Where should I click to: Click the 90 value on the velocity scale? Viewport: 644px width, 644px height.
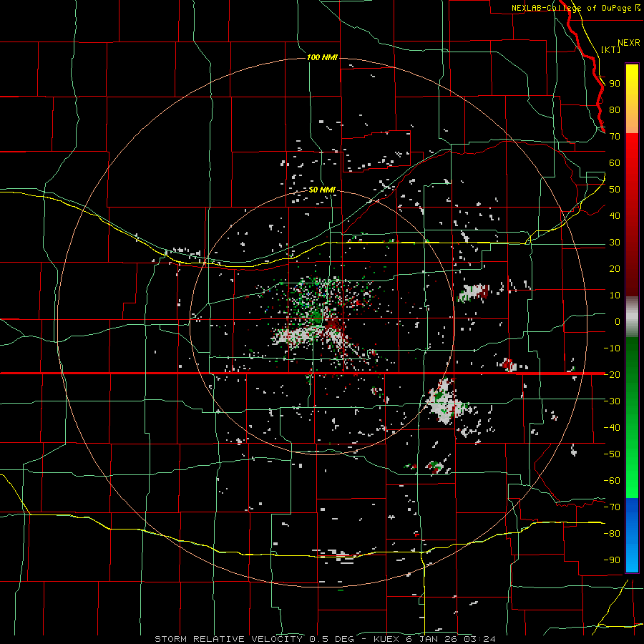pos(615,84)
